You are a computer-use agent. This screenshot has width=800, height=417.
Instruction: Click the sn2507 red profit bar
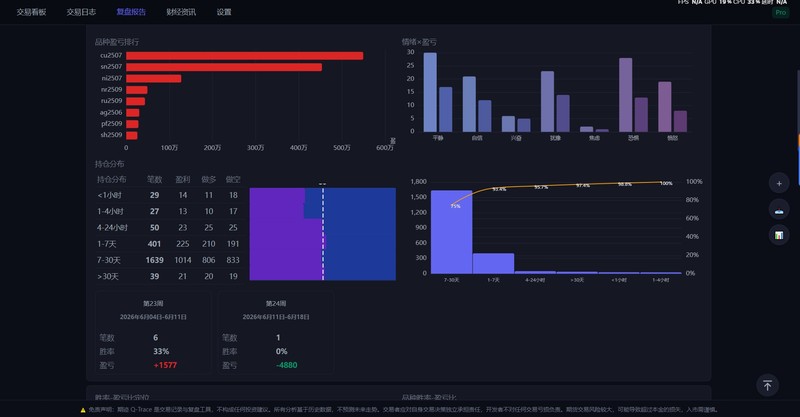[x=224, y=67]
